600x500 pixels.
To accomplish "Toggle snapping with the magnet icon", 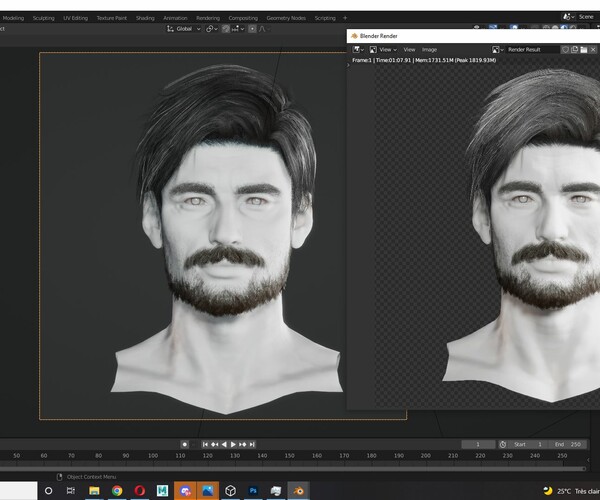I will [x=226, y=29].
